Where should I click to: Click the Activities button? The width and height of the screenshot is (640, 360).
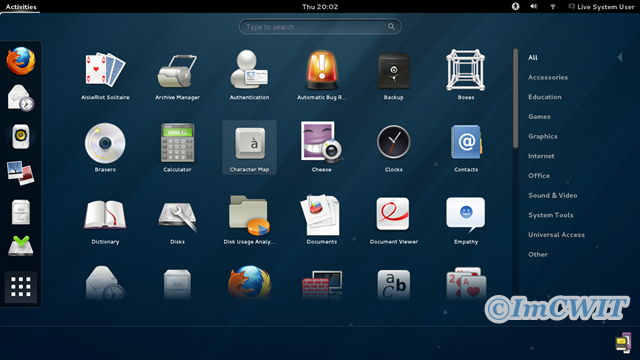pyautogui.click(x=21, y=7)
